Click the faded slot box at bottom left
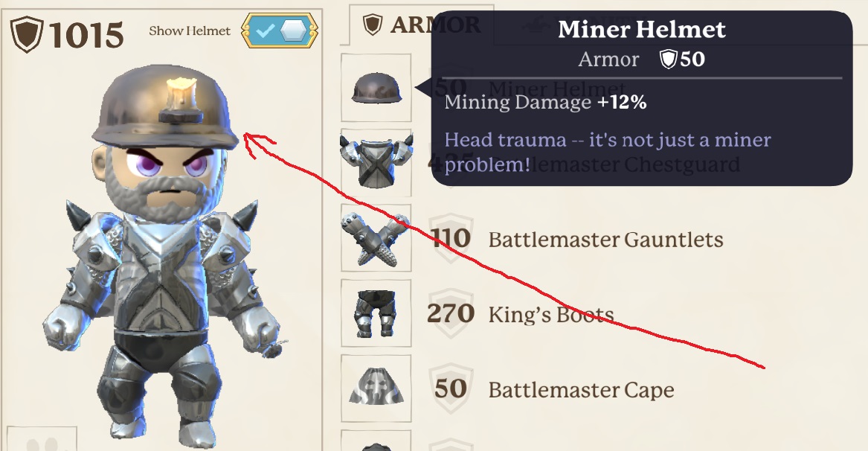This screenshot has width=868, height=451. [x=42, y=439]
